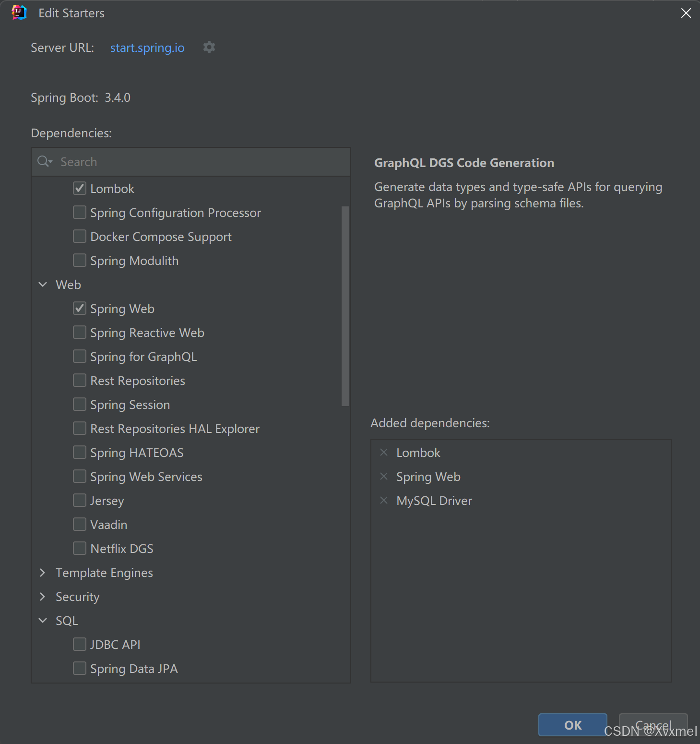
Task: Focus the dependencies Search field
Action: 191,162
